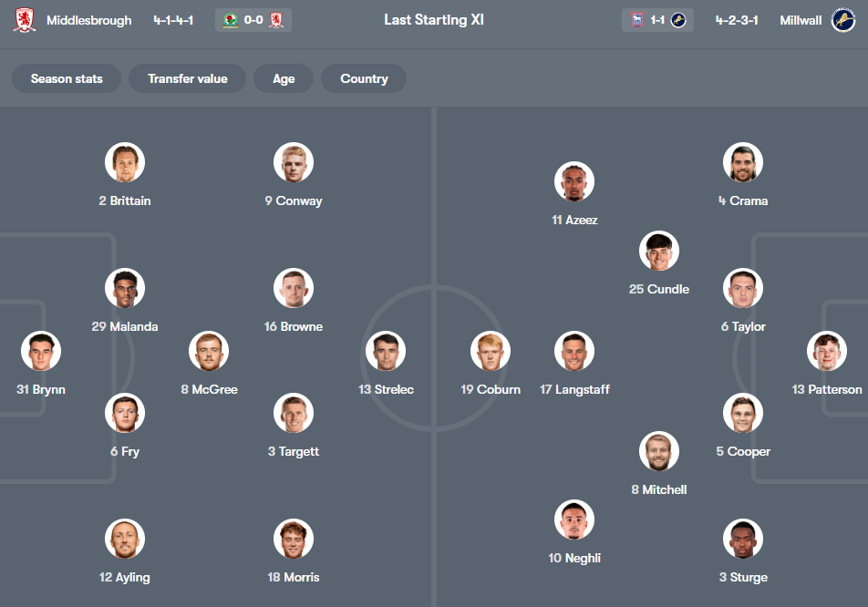This screenshot has width=868, height=607.
Task: Click the Millwall club crest icon
Action: [x=843, y=20]
